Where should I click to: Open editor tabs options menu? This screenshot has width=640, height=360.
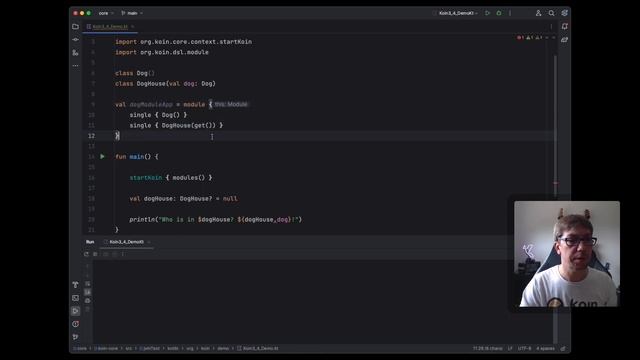(551, 27)
